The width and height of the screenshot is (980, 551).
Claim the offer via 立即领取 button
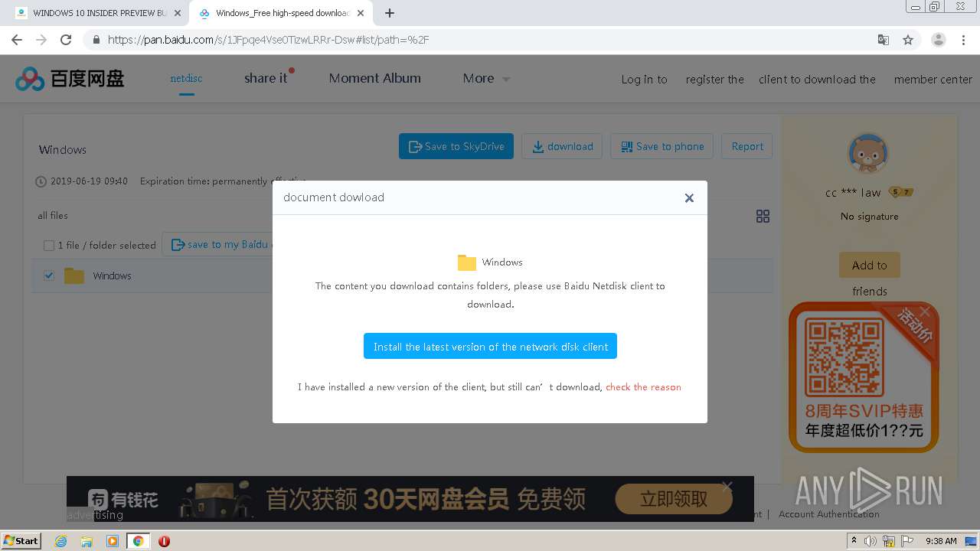(x=674, y=499)
